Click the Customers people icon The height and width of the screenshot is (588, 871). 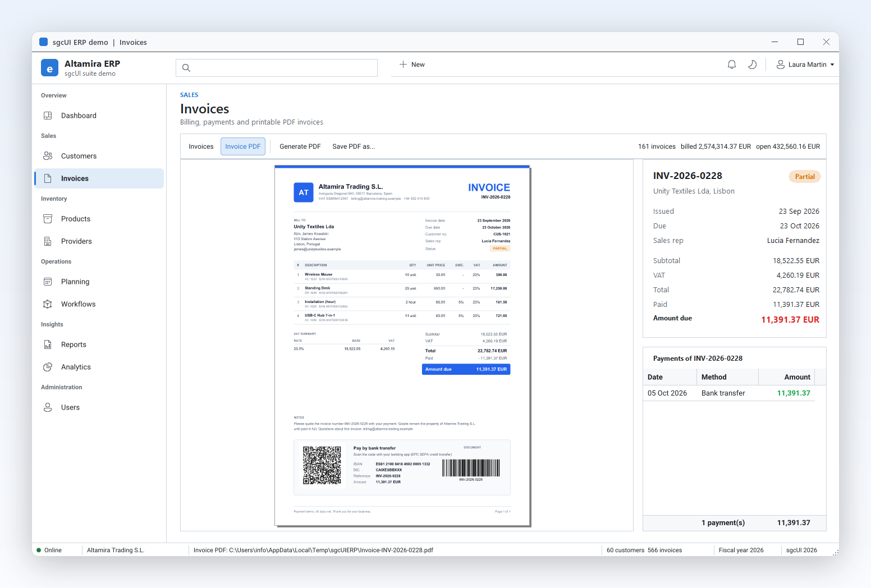coord(48,156)
